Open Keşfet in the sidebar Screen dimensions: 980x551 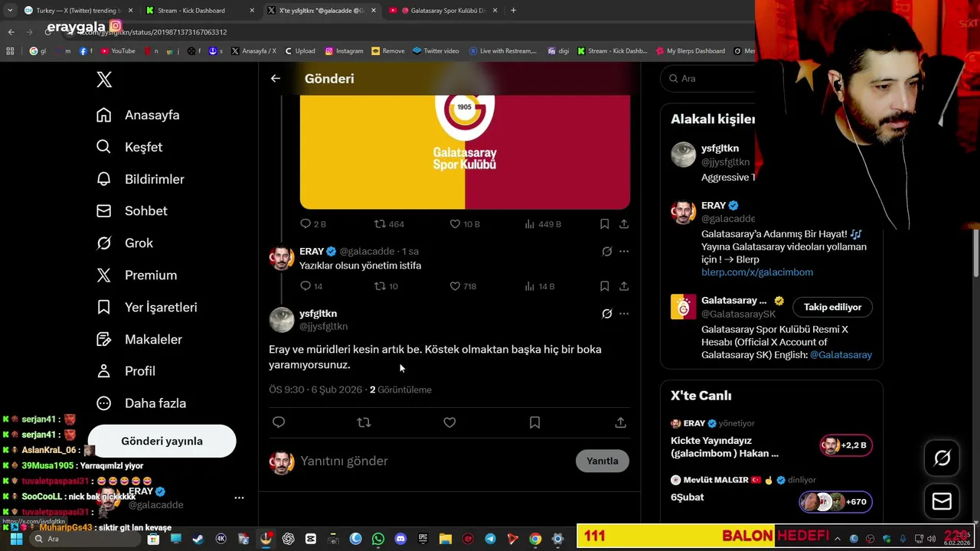point(129,147)
